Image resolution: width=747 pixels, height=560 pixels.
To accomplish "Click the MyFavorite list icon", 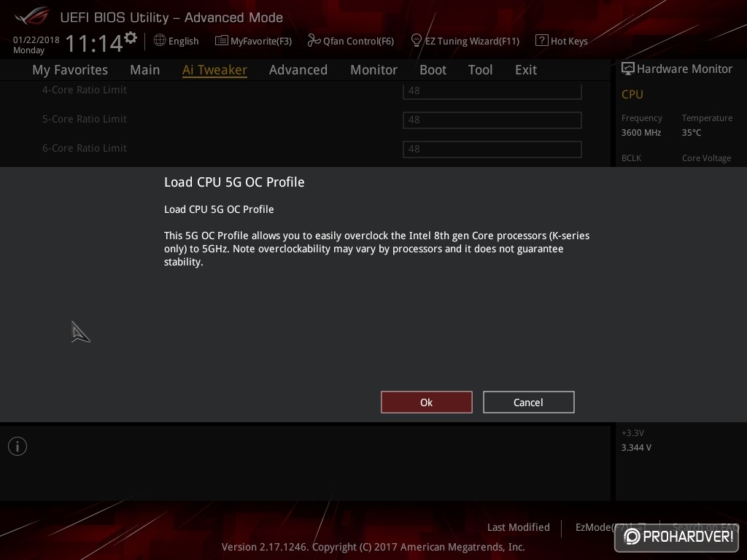I will coord(222,41).
